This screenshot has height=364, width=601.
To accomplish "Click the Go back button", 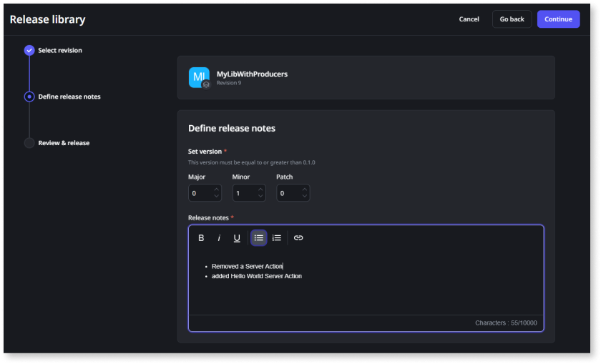I will 512,19.
